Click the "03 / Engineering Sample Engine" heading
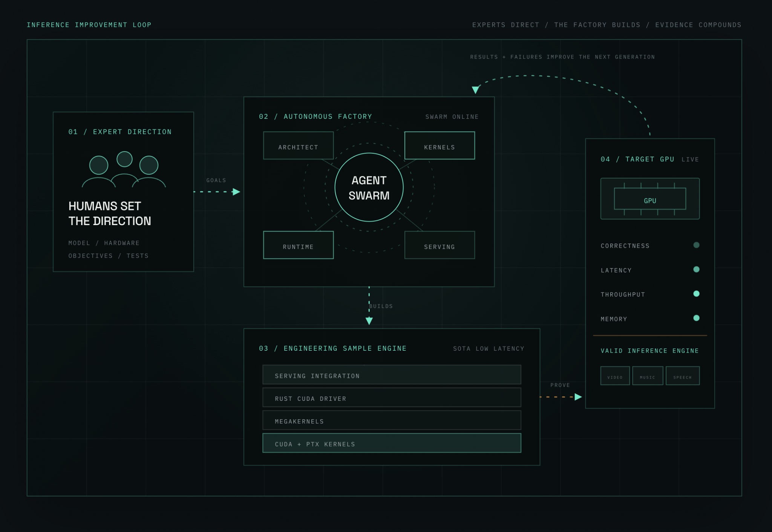This screenshot has width=772, height=532. 333,349
